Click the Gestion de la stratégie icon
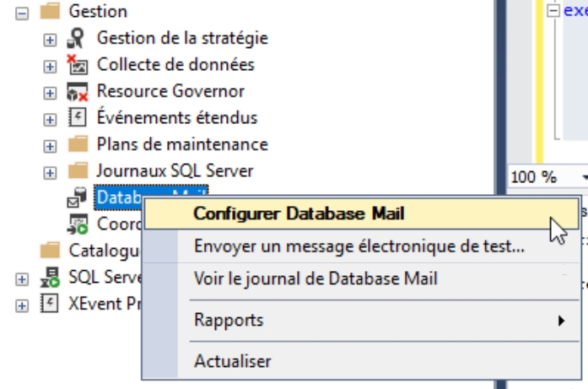 pos(78,38)
